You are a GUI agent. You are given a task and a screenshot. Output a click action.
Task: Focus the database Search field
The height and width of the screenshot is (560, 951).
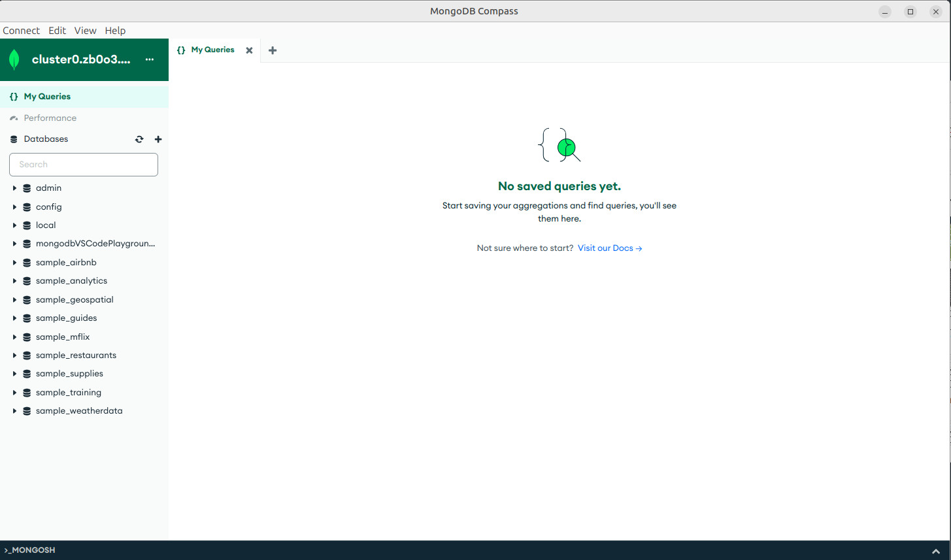pos(84,165)
